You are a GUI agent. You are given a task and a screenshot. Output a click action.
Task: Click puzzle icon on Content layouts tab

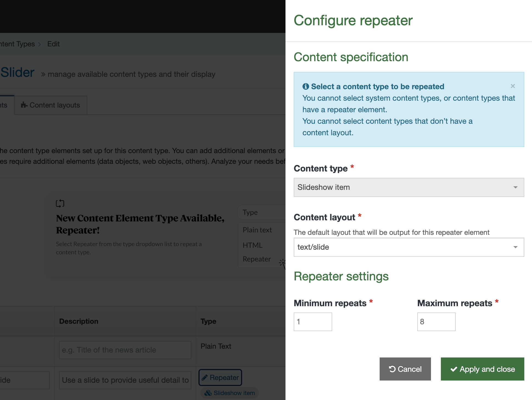point(24,105)
